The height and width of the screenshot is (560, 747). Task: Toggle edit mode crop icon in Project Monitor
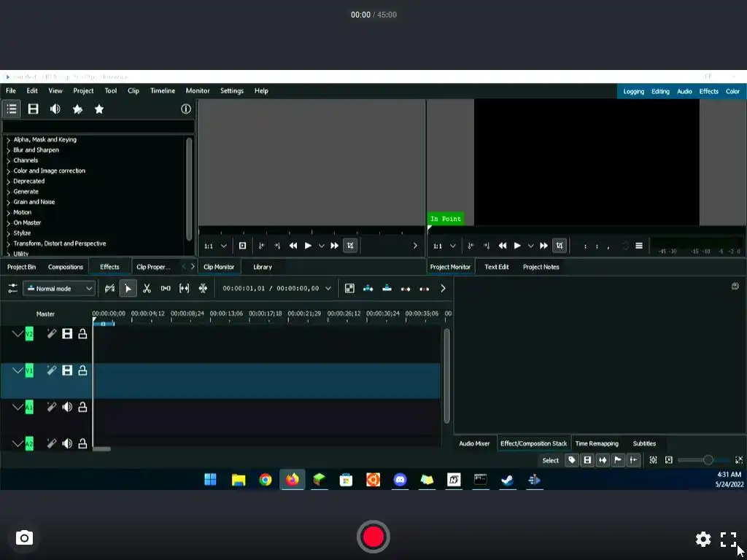(560, 246)
